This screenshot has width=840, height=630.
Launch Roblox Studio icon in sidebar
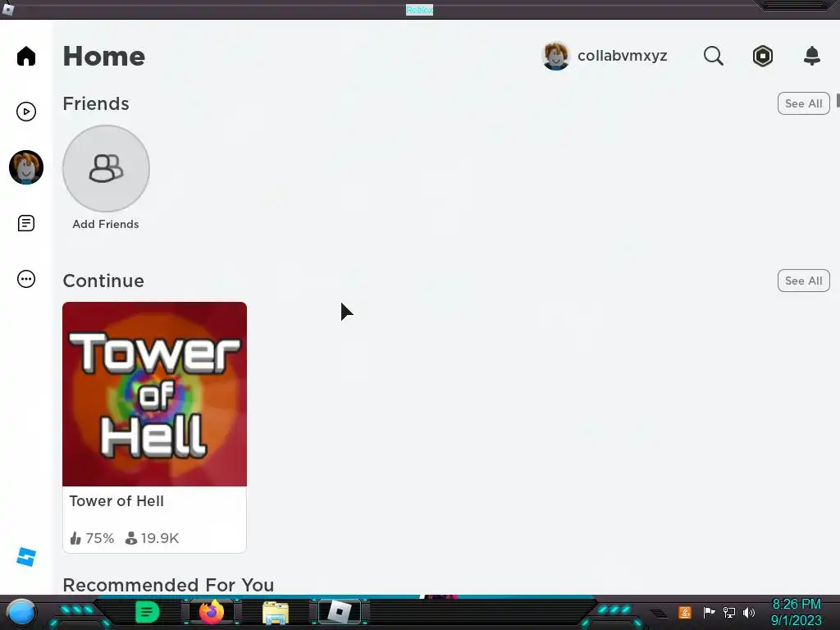(x=25, y=557)
